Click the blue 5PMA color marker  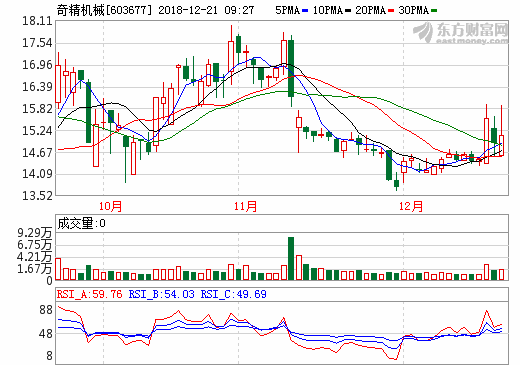[305, 11]
